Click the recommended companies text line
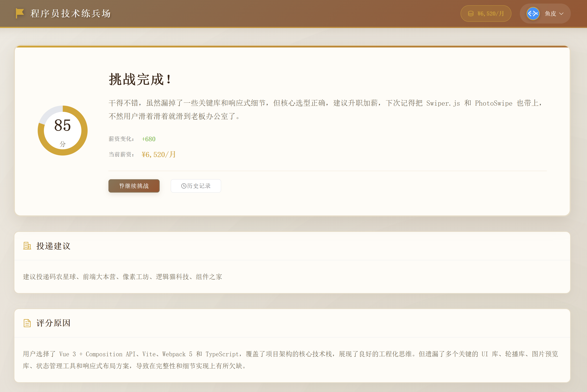 click(122, 277)
